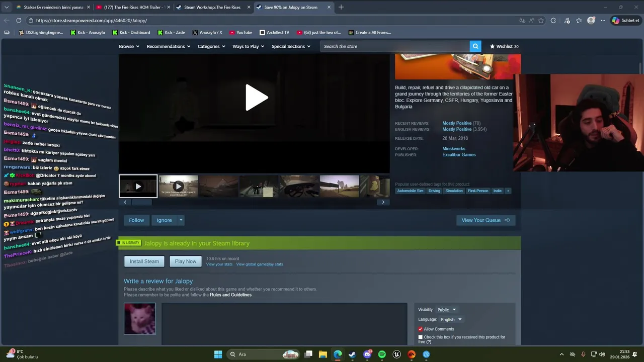Select the second video thumbnail

pos(178,186)
